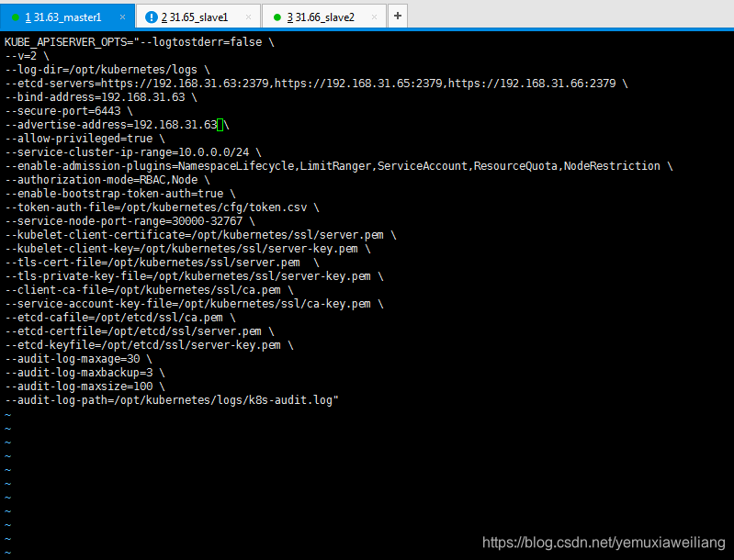Click the --tls-private-key-file line
This screenshot has width=734, height=560.
(x=194, y=276)
